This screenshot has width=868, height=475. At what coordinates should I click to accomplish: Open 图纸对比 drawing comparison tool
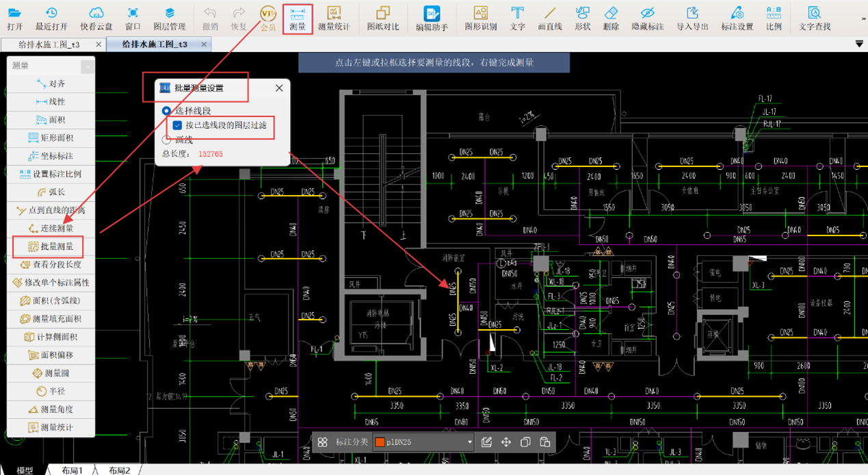tap(382, 18)
